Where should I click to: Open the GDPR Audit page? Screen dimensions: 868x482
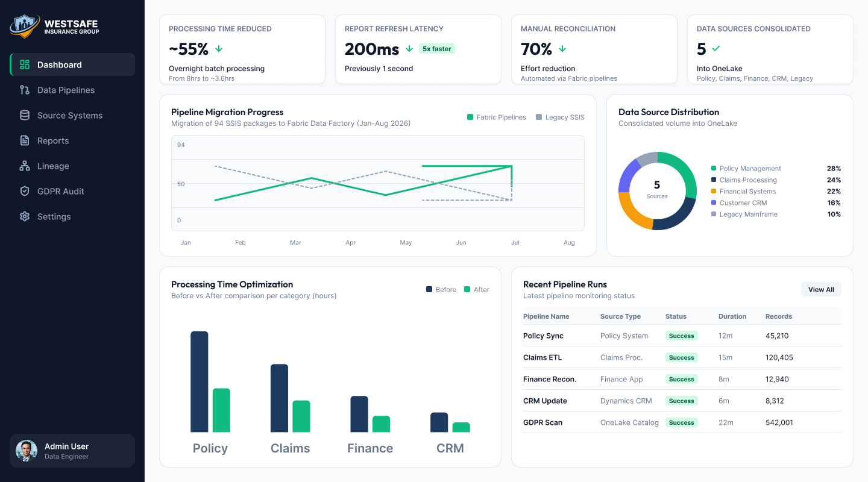click(72, 191)
